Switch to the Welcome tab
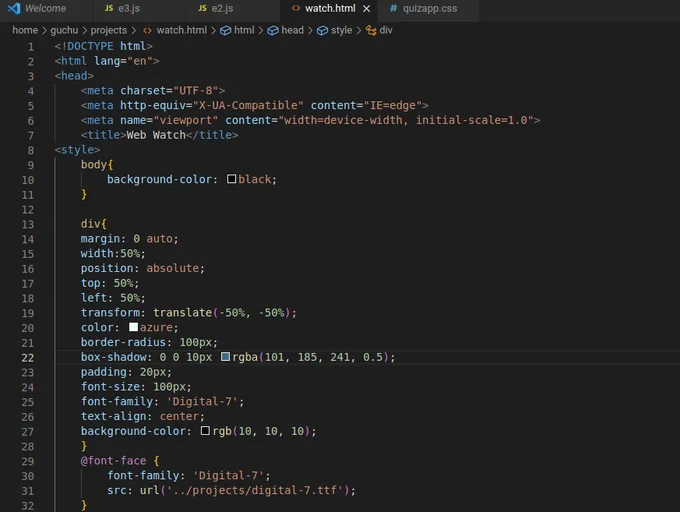Viewport: 680px width, 512px height. [x=46, y=9]
